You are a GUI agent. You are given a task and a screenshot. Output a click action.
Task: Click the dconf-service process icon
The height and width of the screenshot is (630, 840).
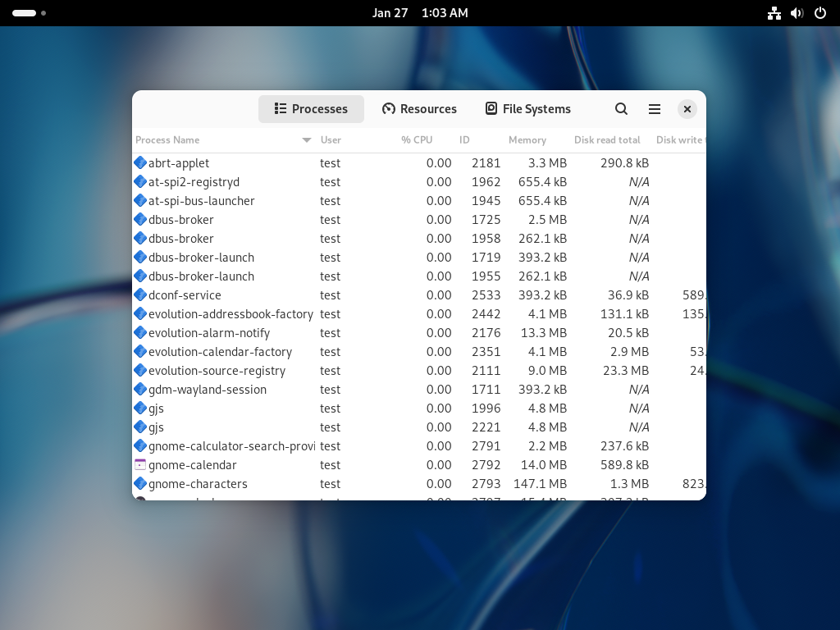click(140, 294)
